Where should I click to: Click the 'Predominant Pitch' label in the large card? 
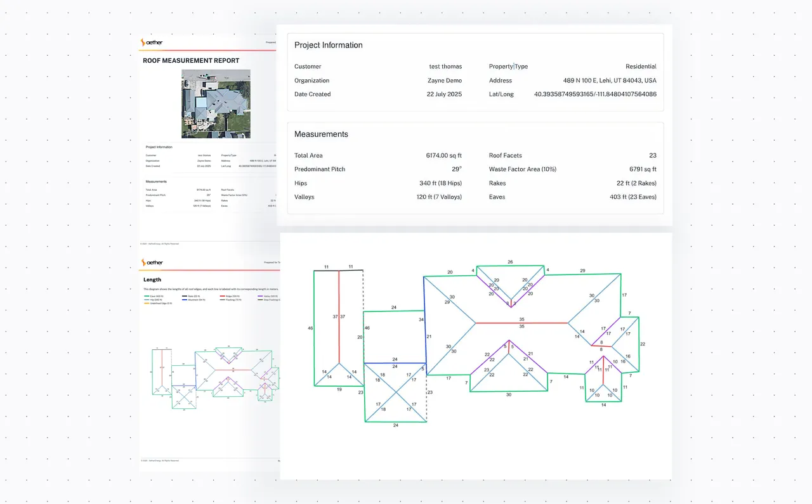point(320,169)
